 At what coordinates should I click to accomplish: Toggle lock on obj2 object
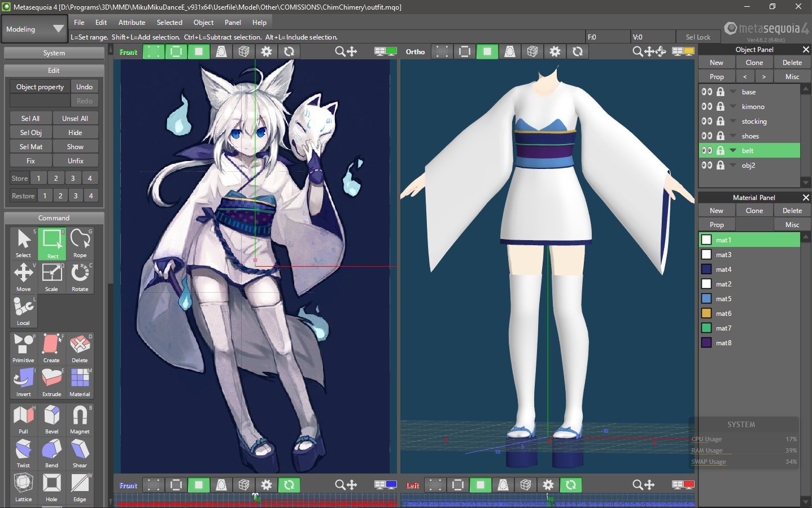tap(721, 165)
